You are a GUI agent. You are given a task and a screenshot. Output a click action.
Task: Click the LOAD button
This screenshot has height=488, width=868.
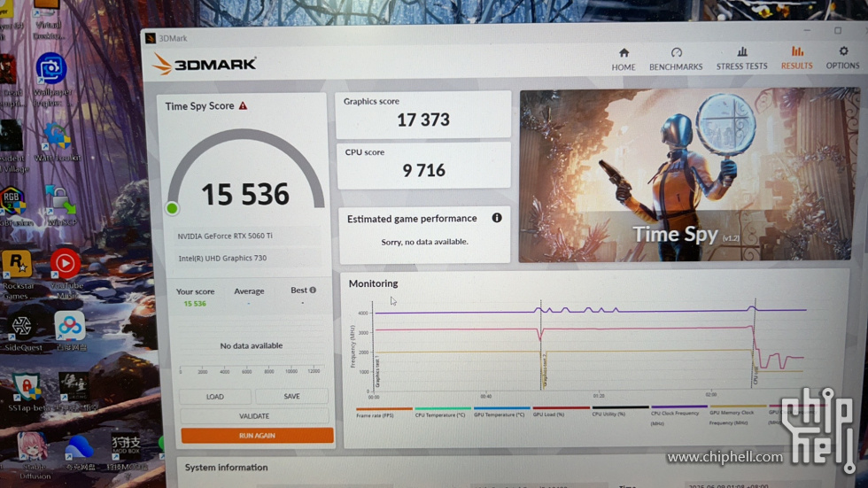[x=214, y=397]
